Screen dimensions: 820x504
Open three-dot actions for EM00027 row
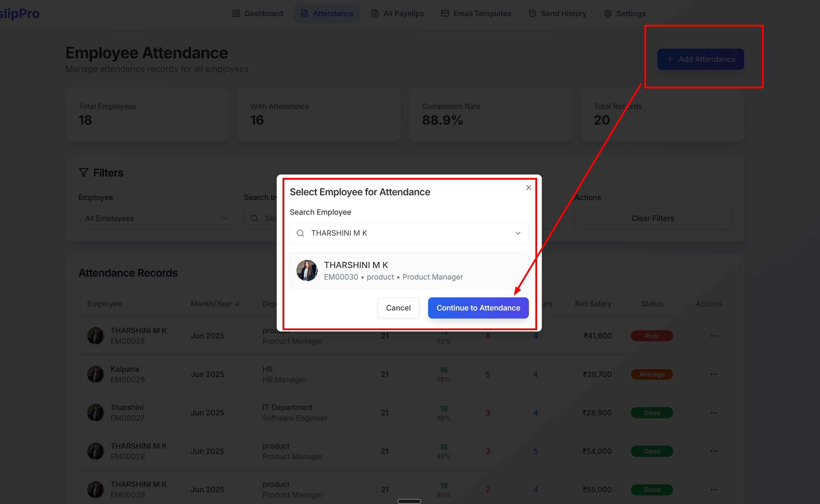pos(713,413)
